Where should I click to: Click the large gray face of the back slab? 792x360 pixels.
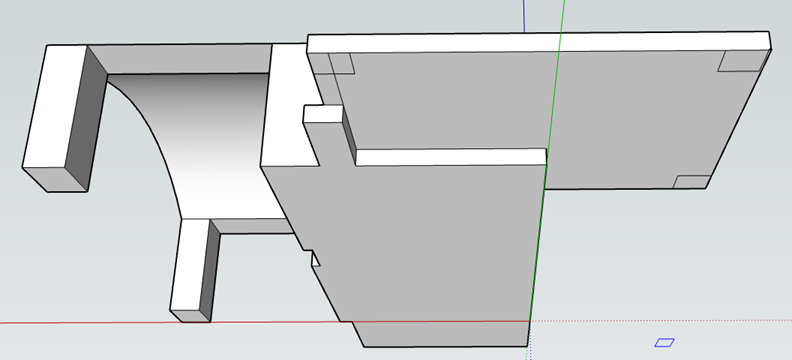click(x=631, y=116)
